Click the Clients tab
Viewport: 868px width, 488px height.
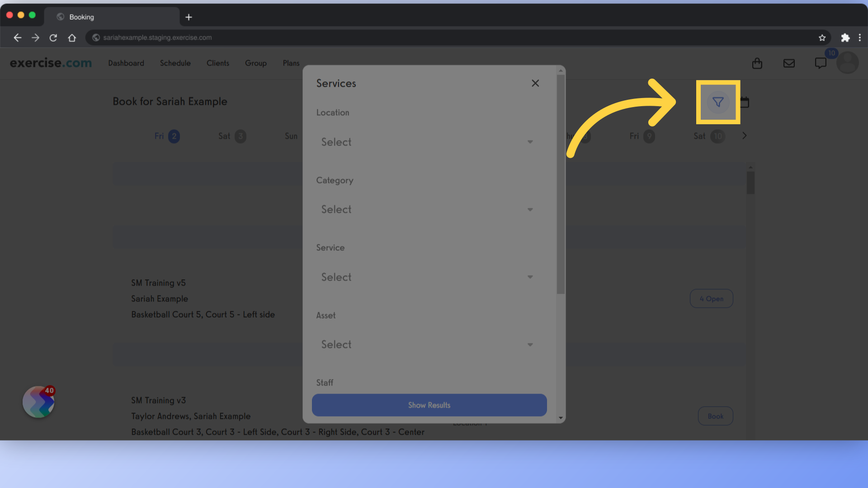[217, 63]
